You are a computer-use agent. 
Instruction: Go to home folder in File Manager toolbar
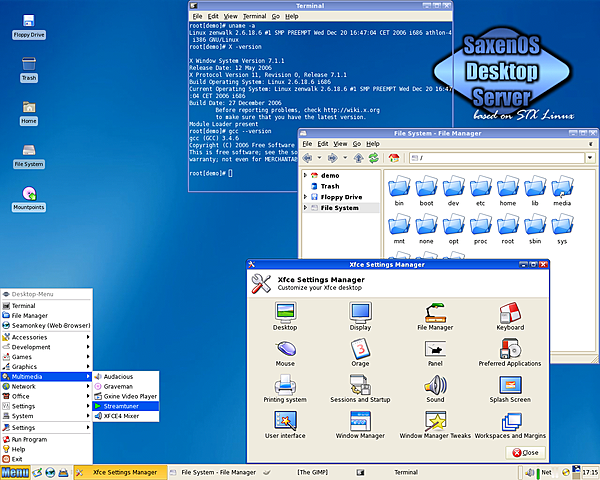(x=394, y=158)
